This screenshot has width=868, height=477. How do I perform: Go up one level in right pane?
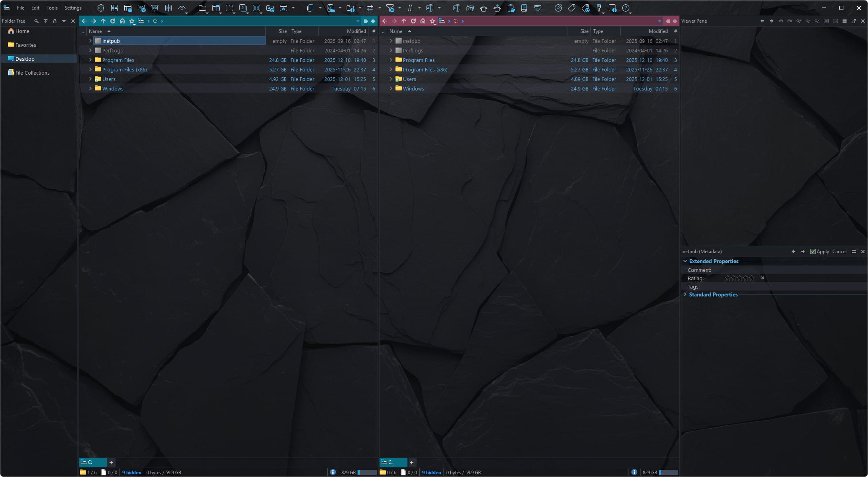click(x=404, y=21)
